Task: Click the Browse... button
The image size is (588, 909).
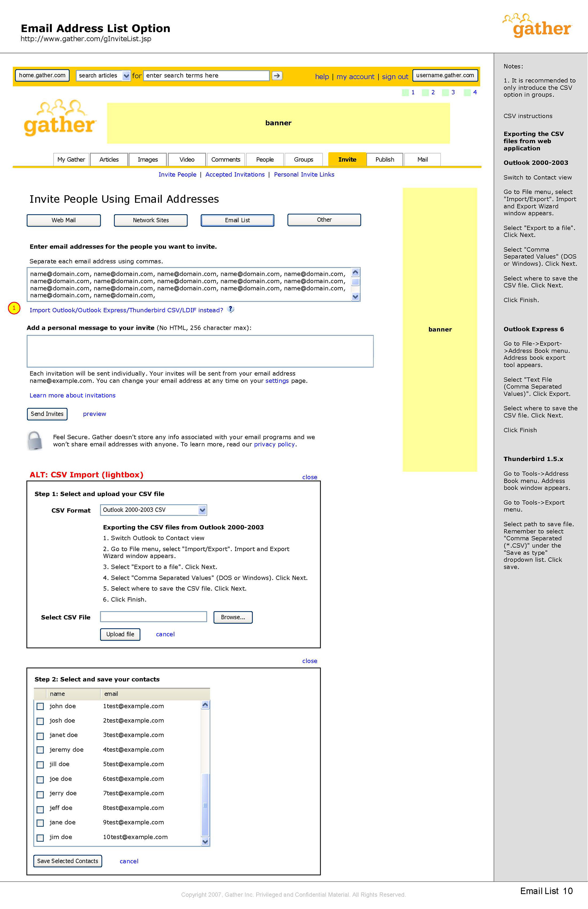Action: (x=233, y=617)
